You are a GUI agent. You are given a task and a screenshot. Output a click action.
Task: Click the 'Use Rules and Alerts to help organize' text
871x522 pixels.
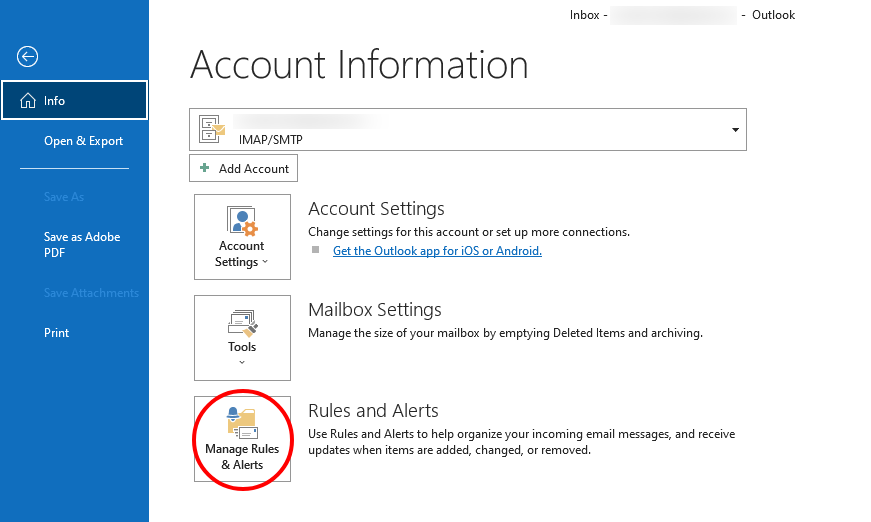pos(522,442)
